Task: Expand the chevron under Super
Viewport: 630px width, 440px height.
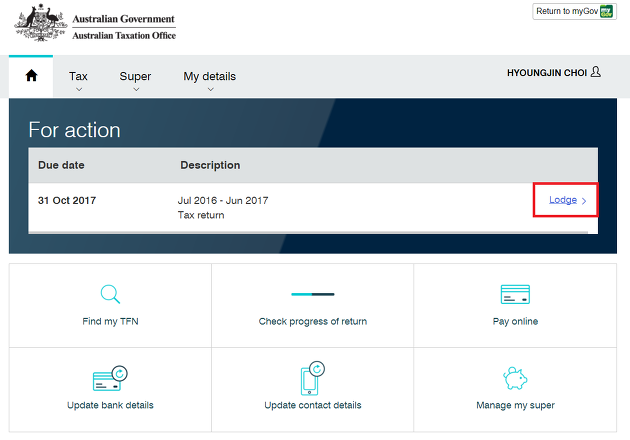Action: (136, 90)
